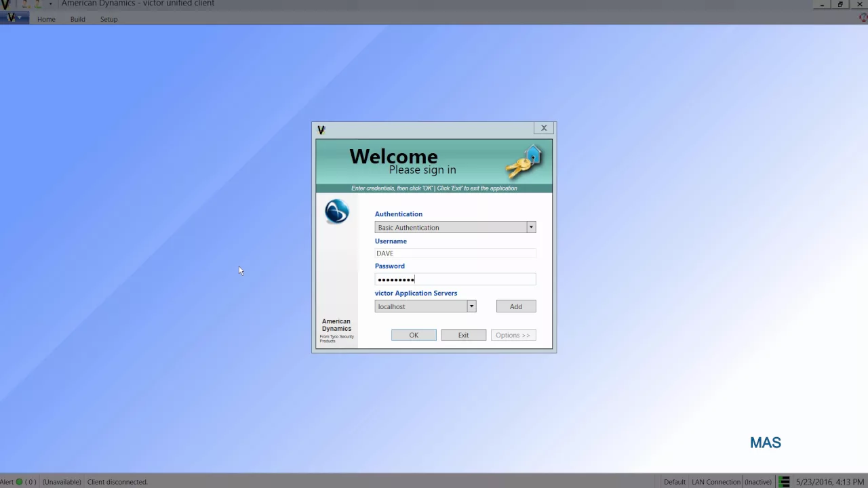Open the localhost server dropdown
This screenshot has height=488, width=868.
[x=425, y=306]
